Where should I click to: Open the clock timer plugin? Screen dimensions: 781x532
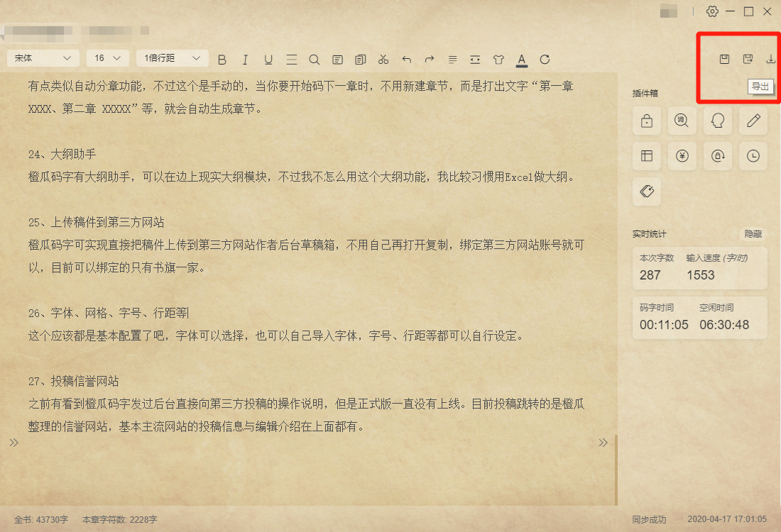click(753, 156)
